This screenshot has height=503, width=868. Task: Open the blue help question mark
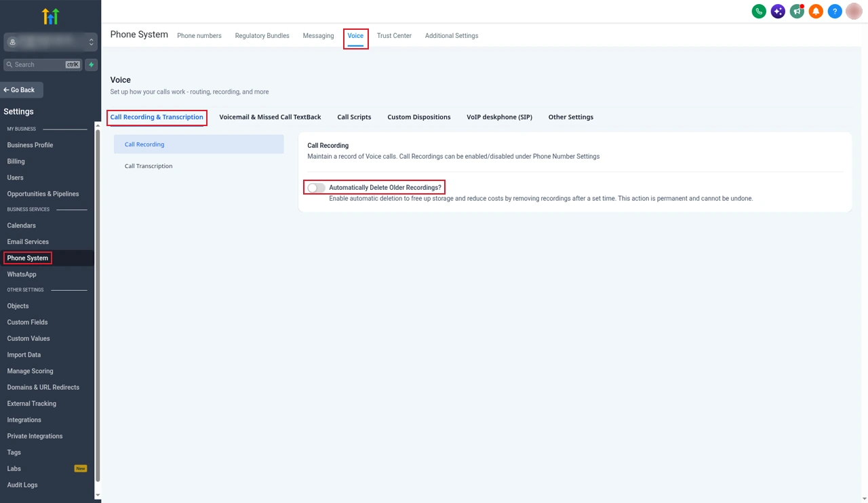tap(835, 12)
